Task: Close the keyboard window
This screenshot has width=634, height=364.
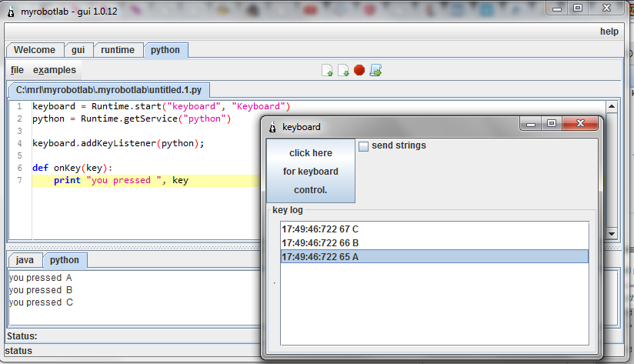Action: tap(580, 124)
